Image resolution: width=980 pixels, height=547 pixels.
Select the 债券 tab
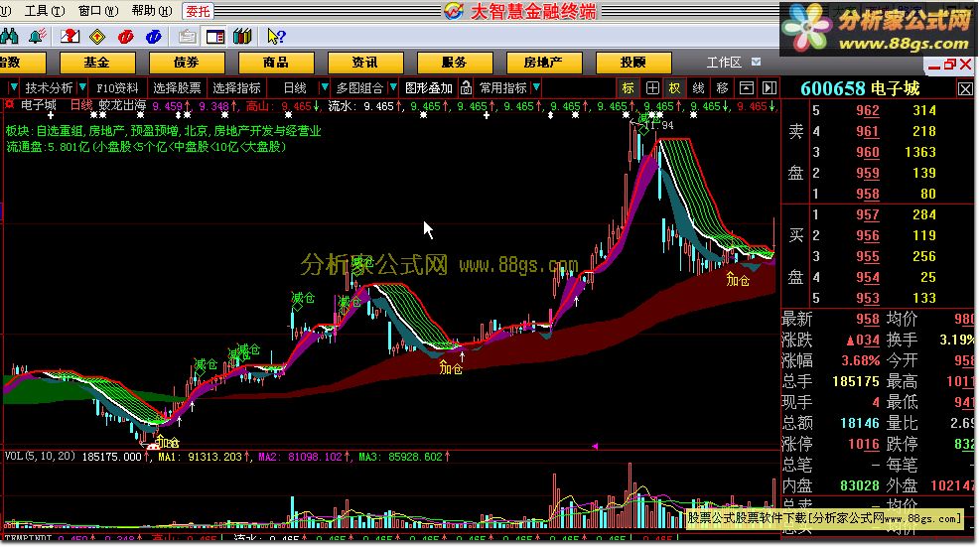[187, 63]
